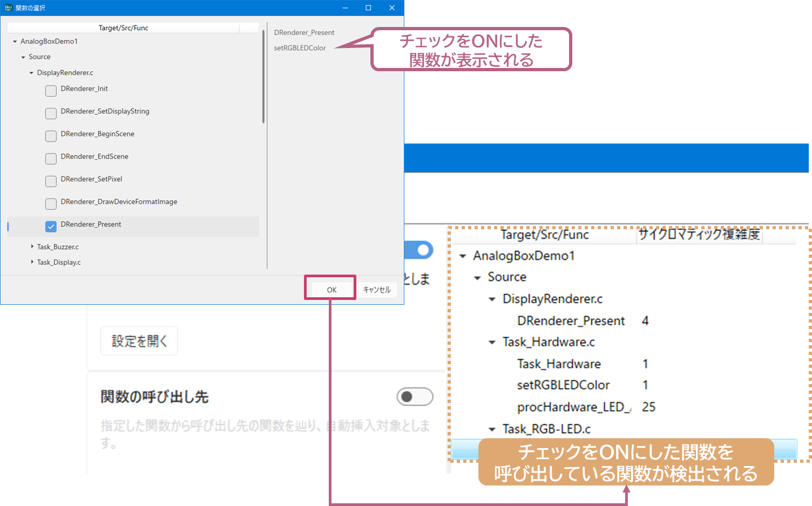812x506 pixels.
Task: Expand the Task_Buzzer.c tree node
Action: [32, 247]
